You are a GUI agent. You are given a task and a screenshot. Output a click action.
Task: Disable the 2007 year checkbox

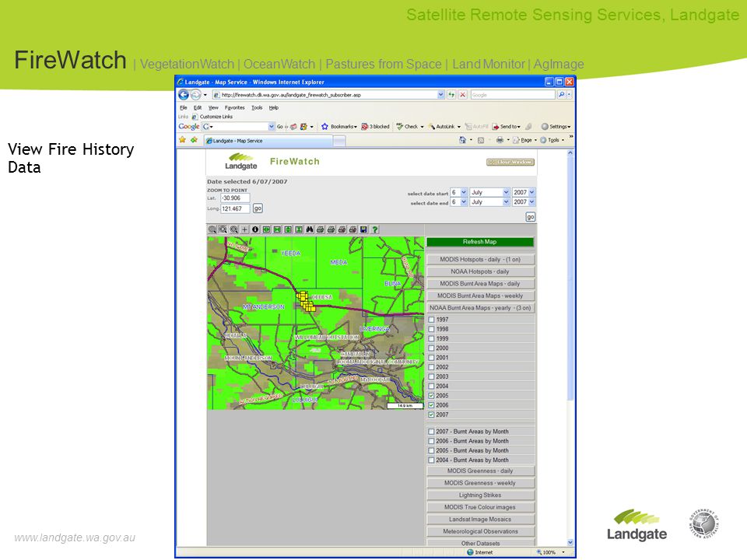point(431,415)
